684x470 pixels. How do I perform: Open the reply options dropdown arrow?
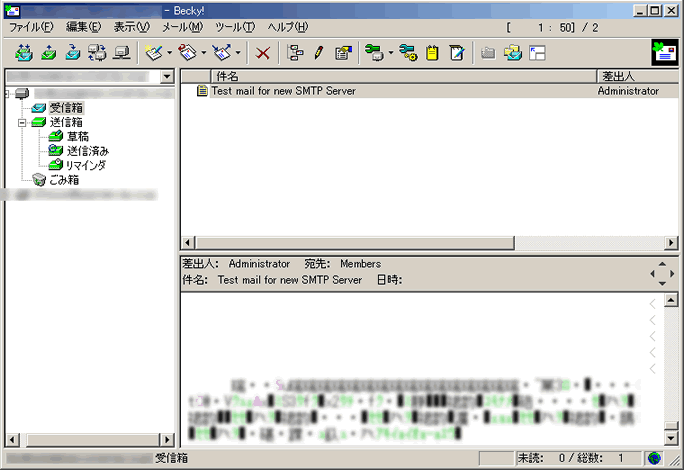tap(204, 53)
